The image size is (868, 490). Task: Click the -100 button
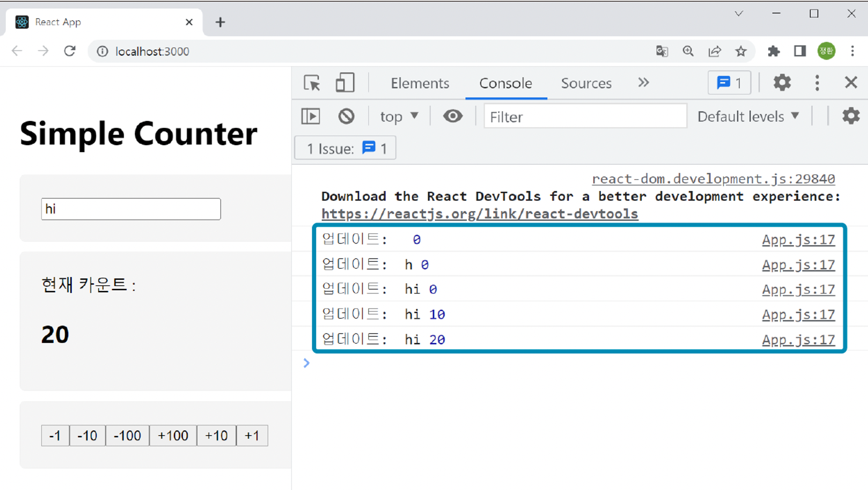click(x=127, y=435)
